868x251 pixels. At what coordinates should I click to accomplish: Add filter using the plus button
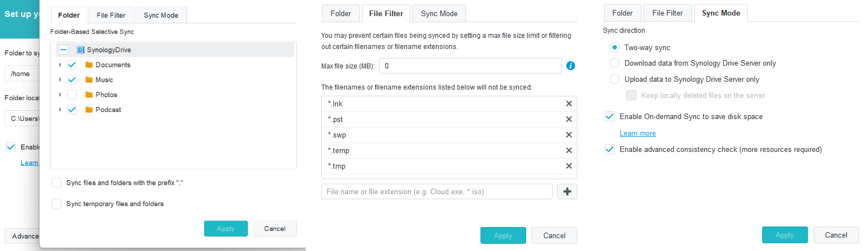pyautogui.click(x=567, y=191)
